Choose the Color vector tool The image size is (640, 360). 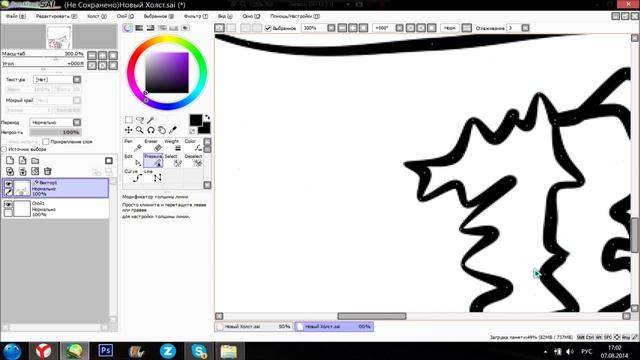coord(193,145)
